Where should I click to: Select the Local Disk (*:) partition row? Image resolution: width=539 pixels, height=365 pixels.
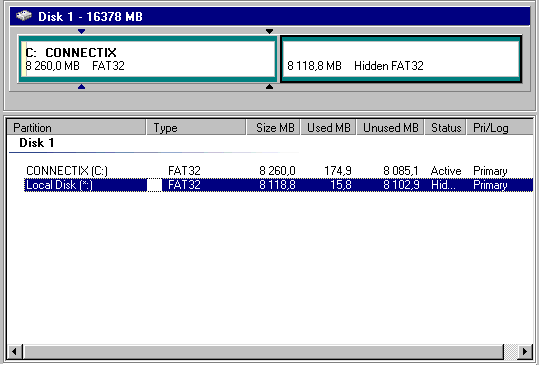[278, 185]
